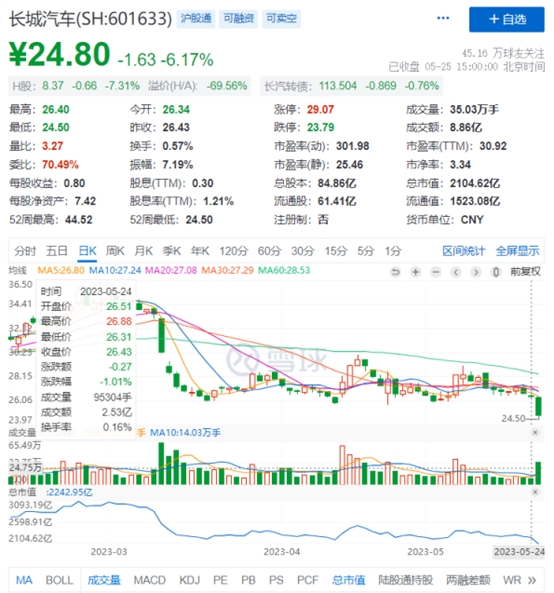Image resolution: width=554 pixels, height=593 pixels.
Task: Zoom in chart with plus icon
Action: coord(416,272)
